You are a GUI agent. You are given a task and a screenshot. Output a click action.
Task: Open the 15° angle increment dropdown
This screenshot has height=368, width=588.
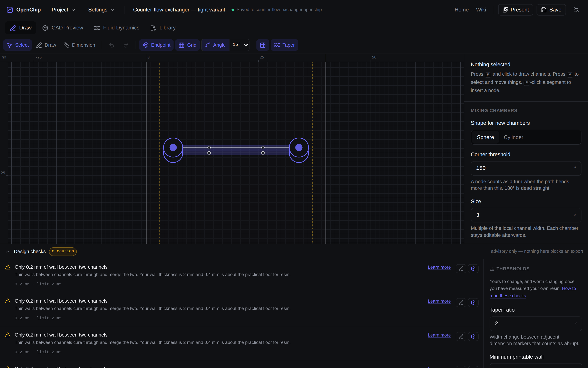239,45
